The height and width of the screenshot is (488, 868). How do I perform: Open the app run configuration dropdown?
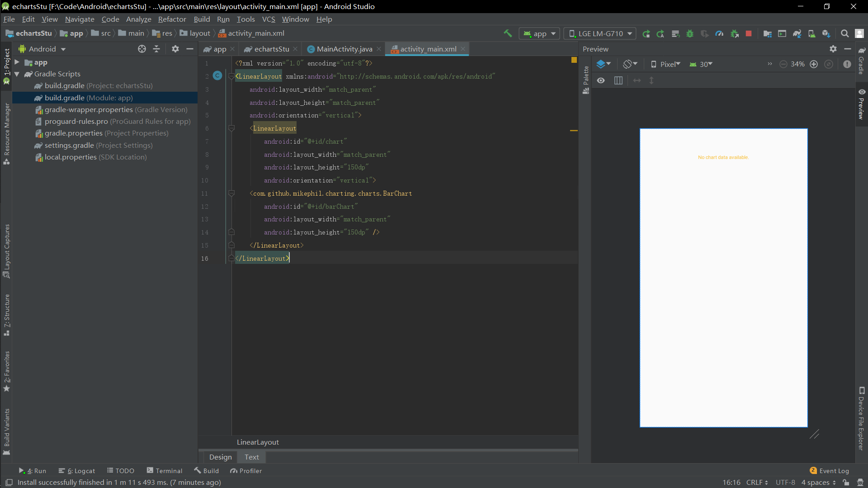540,33
